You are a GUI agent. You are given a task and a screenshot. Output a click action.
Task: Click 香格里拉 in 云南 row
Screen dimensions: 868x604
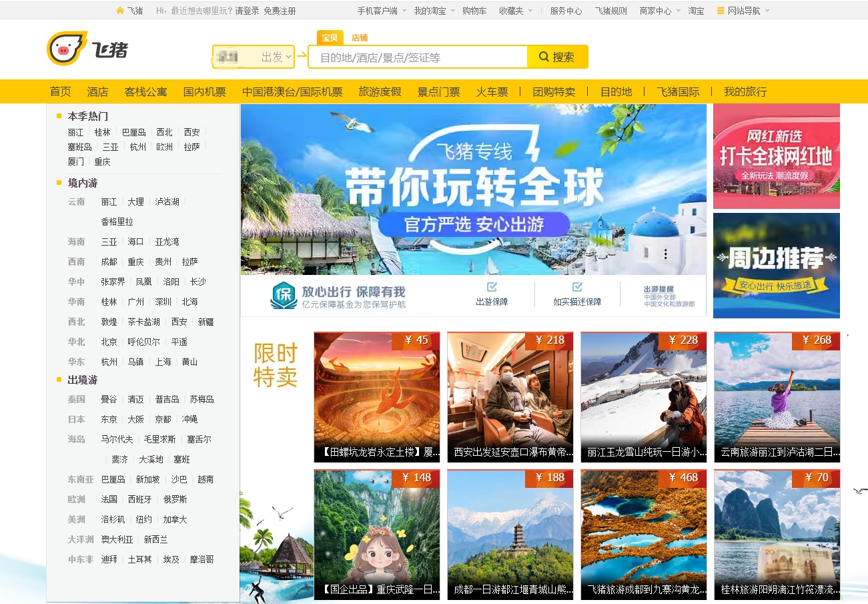coord(117,222)
